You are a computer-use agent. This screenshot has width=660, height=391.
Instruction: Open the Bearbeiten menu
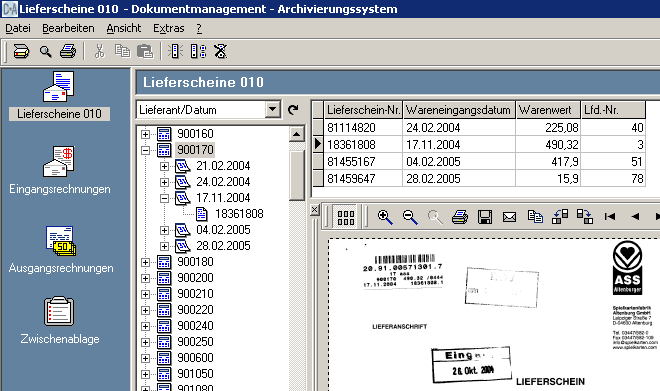pyautogui.click(x=68, y=29)
